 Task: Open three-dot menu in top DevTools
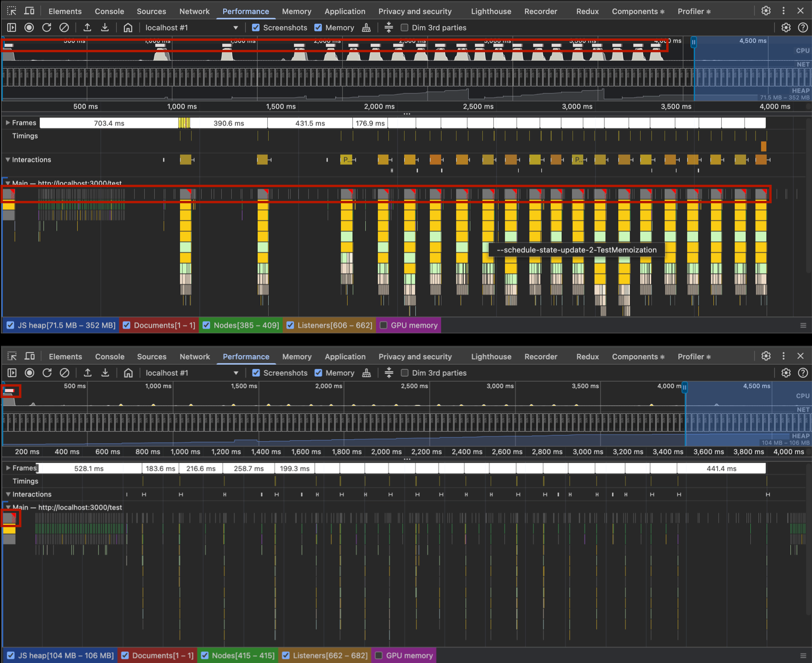coord(784,10)
